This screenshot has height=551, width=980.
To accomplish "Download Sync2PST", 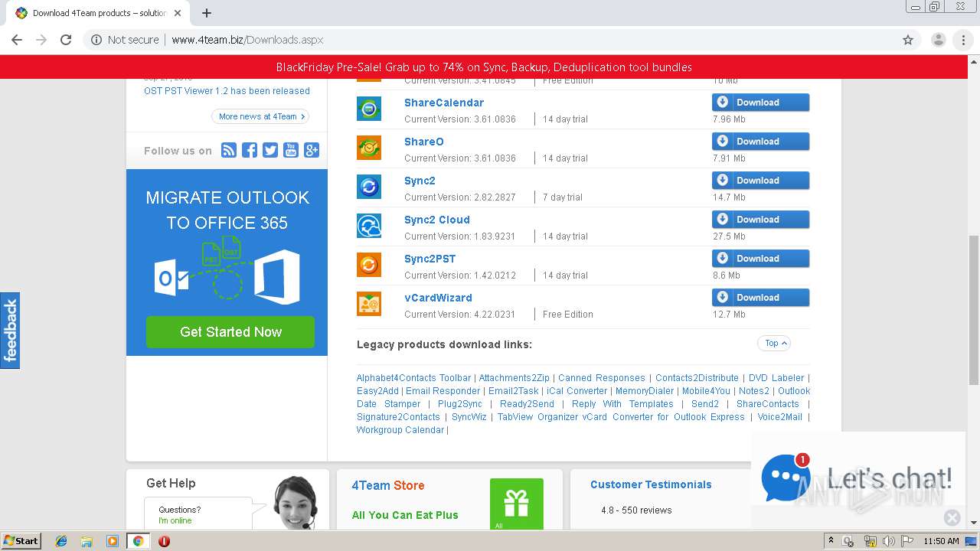I will (760, 259).
